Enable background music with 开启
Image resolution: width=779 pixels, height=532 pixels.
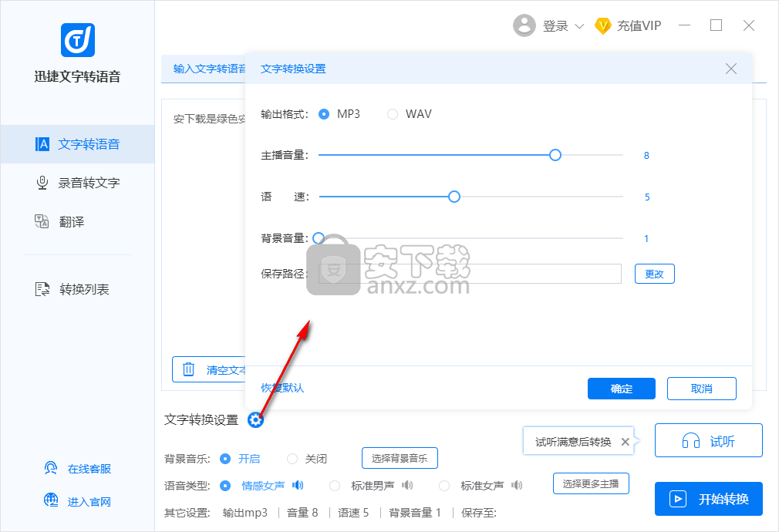point(225,459)
